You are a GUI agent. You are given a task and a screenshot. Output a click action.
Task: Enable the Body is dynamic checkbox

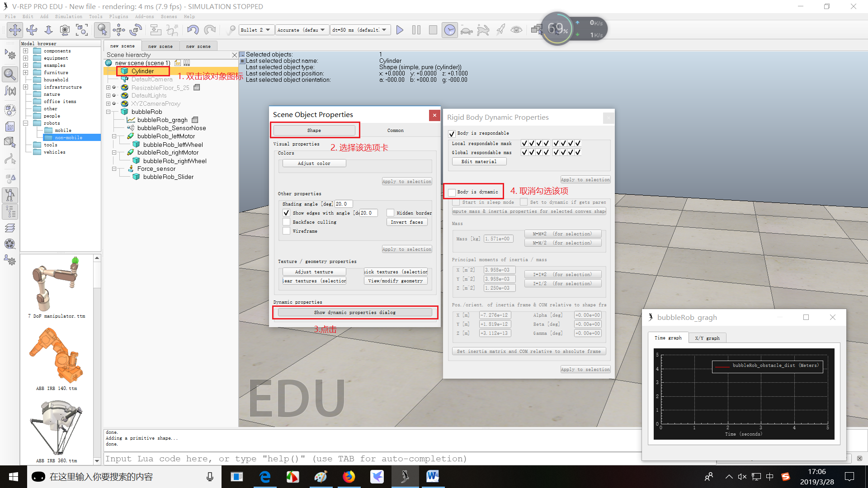coord(452,192)
